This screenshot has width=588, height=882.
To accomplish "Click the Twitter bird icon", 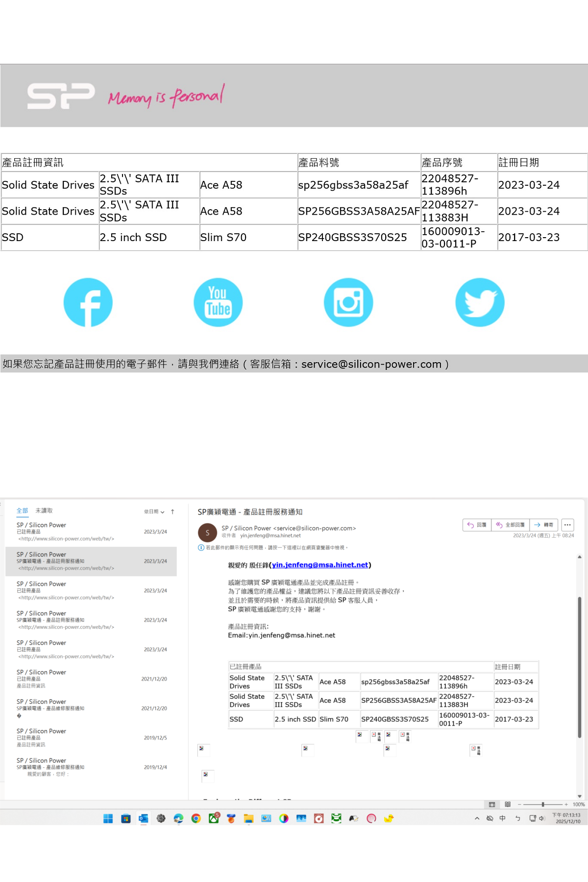I will coord(480,302).
